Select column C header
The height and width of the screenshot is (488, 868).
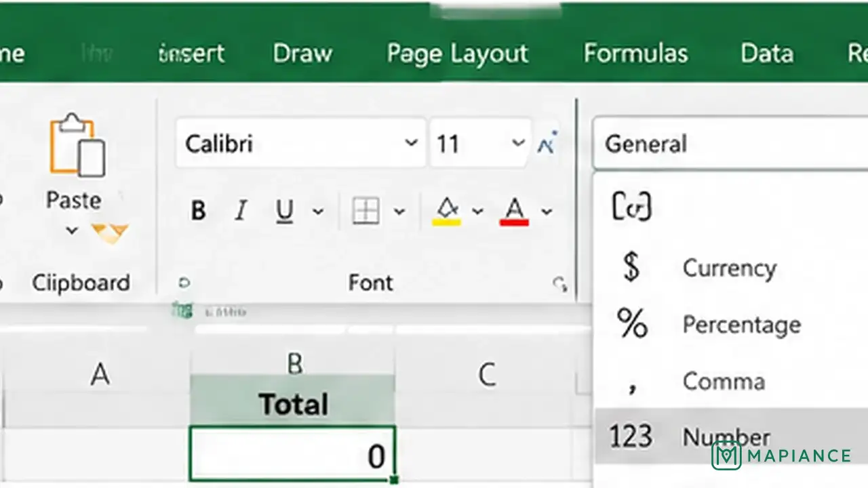pyautogui.click(x=486, y=373)
